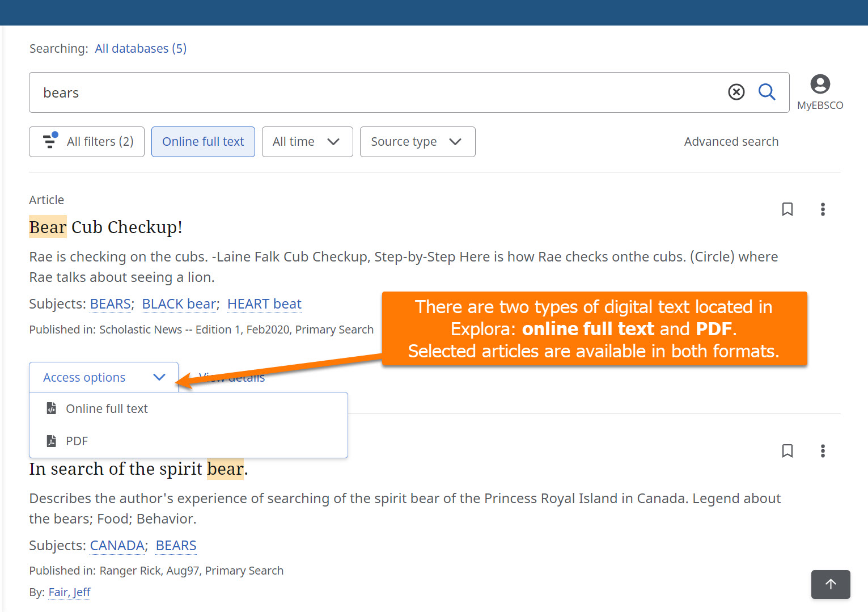The height and width of the screenshot is (612, 868).
Task: Bookmark the spirit bear article
Action: point(787,451)
